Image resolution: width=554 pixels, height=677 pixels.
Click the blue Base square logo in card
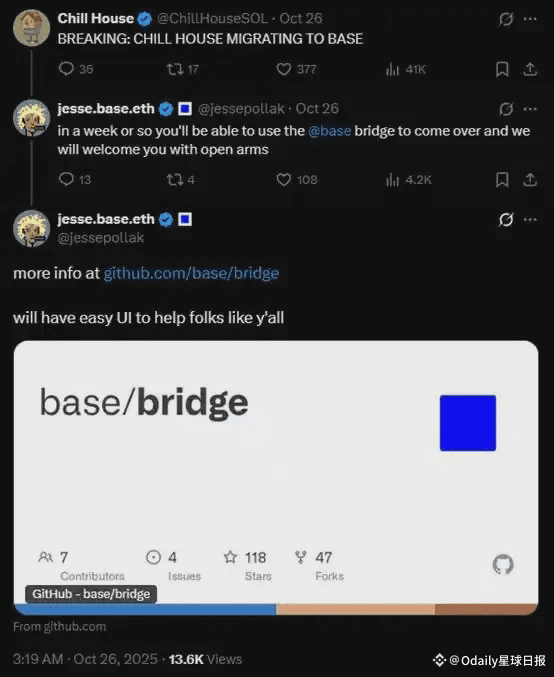click(x=468, y=423)
